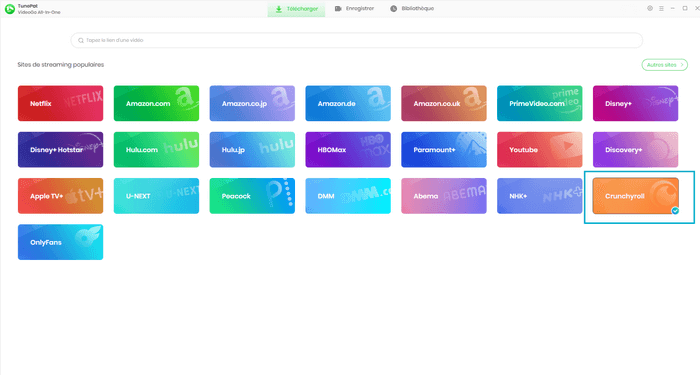Choose the Paramount+ tile
The height and width of the screenshot is (375, 700).
(x=444, y=150)
